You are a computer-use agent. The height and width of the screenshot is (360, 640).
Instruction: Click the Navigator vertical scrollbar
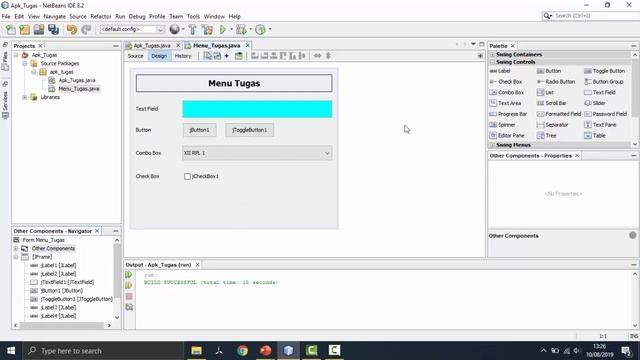pyautogui.click(x=117, y=270)
